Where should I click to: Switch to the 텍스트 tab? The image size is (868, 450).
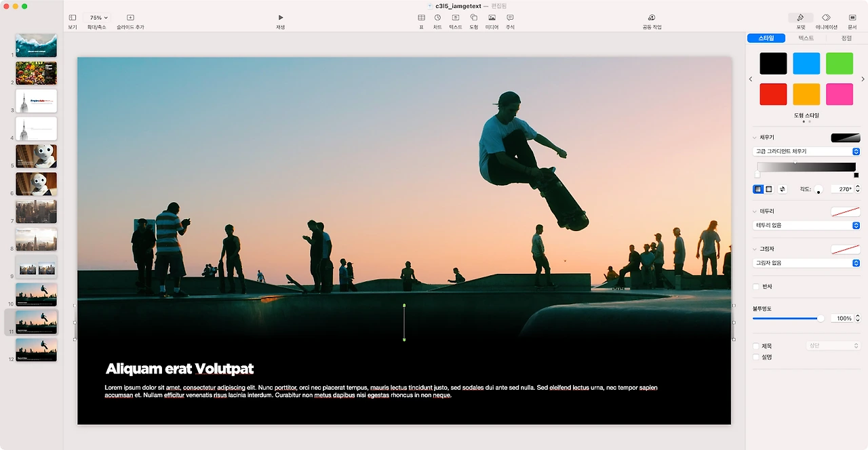[x=806, y=39]
